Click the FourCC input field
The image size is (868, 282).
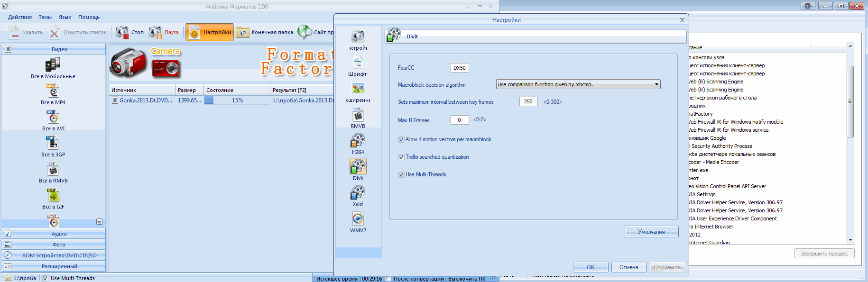(459, 68)
